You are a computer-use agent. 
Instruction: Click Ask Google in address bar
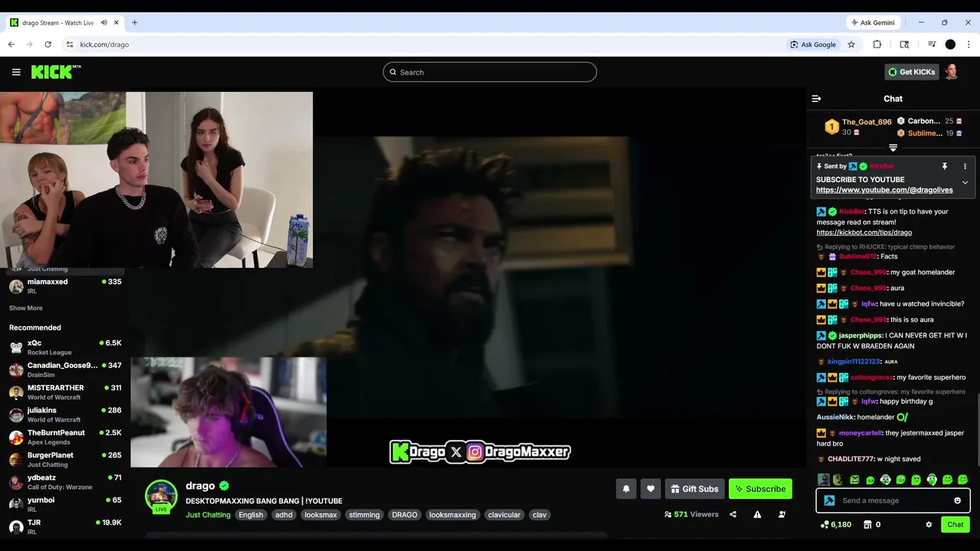pos(813,44)
